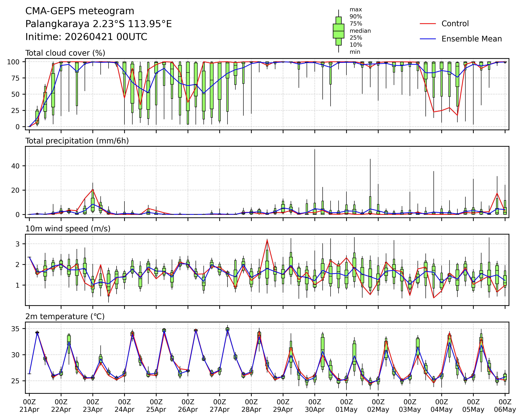Click the '00Z 01May' x-axis label
The image size is (523, 420).
(x=346, y=406)
